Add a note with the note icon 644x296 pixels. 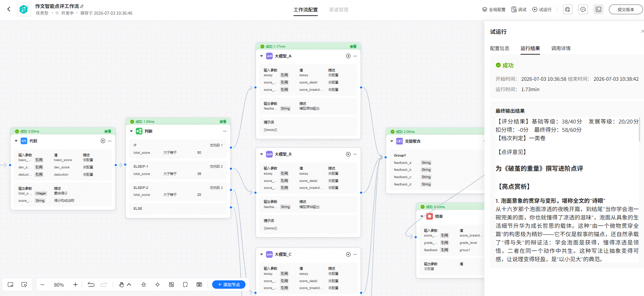coord(185,285)
